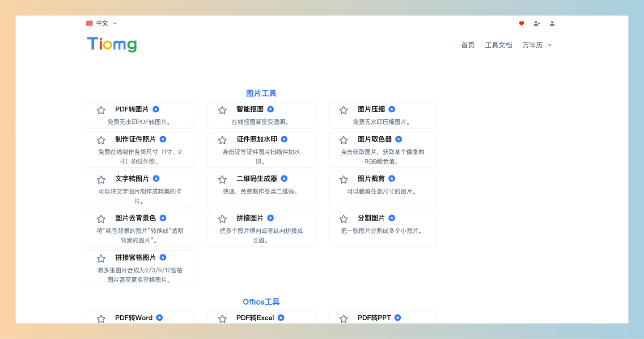Screen dimensions: 644x339
Task: Toggle favorite star for 二维码生成器
Action: pyautogui.click(x=222, y=180)
